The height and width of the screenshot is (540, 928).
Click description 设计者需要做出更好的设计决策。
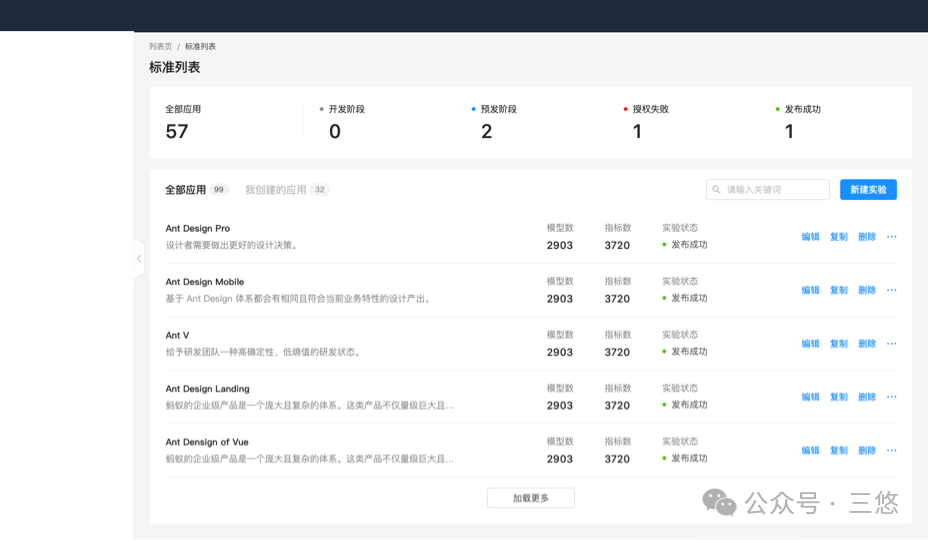tap(233, 245)
